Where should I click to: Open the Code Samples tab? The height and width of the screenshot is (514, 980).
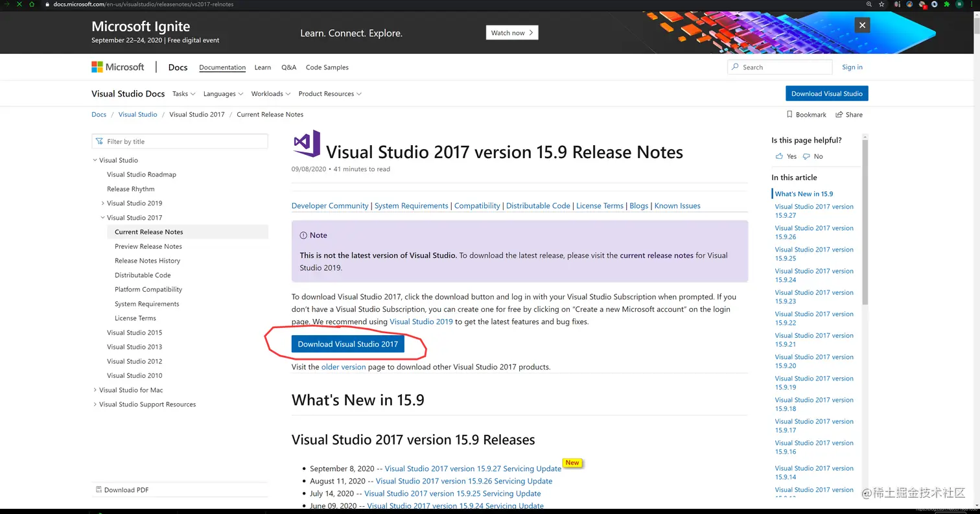pyautogui.click(x=327, y=67)
